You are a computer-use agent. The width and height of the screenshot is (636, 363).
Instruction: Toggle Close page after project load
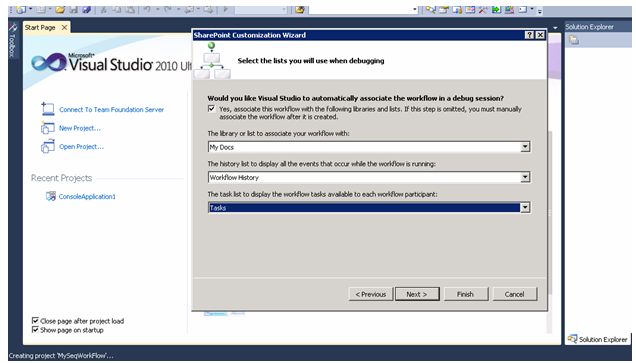[x=35, y=321]
